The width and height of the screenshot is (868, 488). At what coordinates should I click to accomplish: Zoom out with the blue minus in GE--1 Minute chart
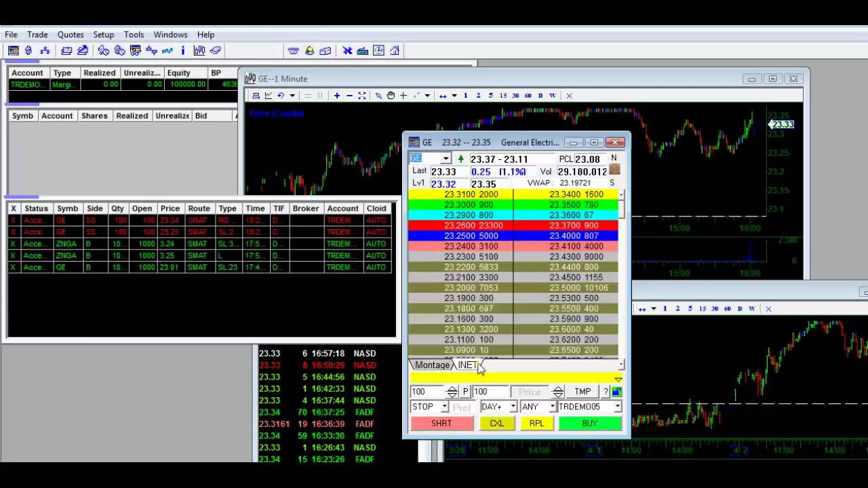[349, 96]
